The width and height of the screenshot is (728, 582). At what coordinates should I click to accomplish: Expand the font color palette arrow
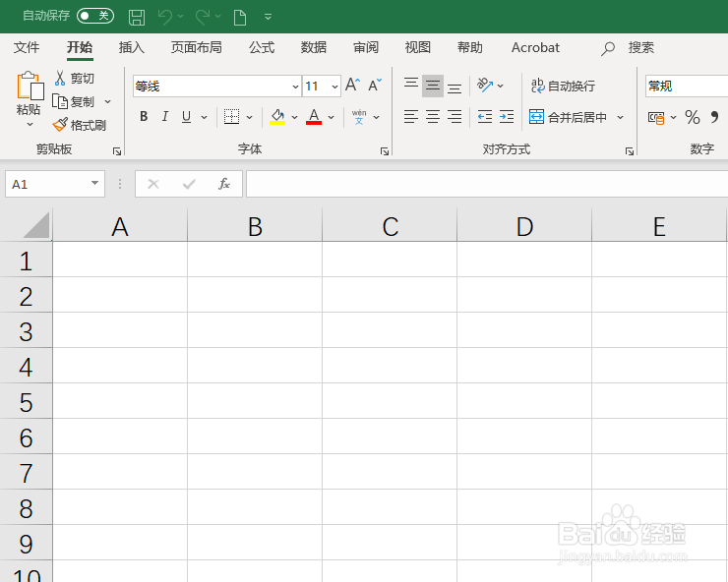331,117
